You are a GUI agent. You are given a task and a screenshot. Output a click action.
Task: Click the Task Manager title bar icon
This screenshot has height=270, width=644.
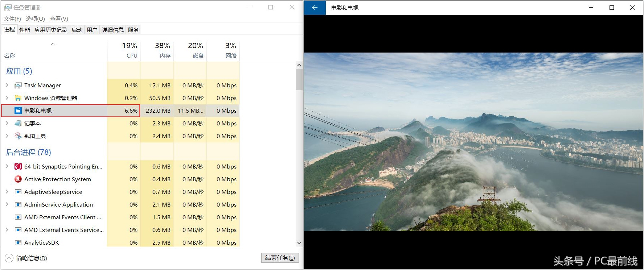coord(8,7)
